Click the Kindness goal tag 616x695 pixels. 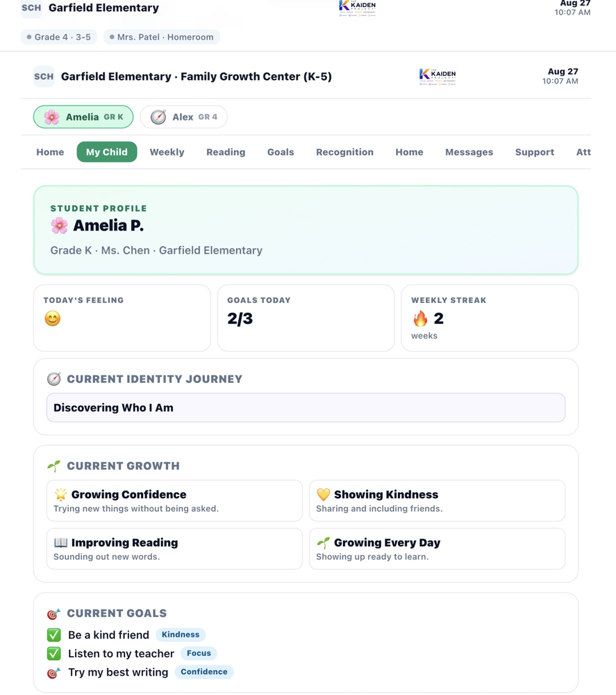click(181, 635)
